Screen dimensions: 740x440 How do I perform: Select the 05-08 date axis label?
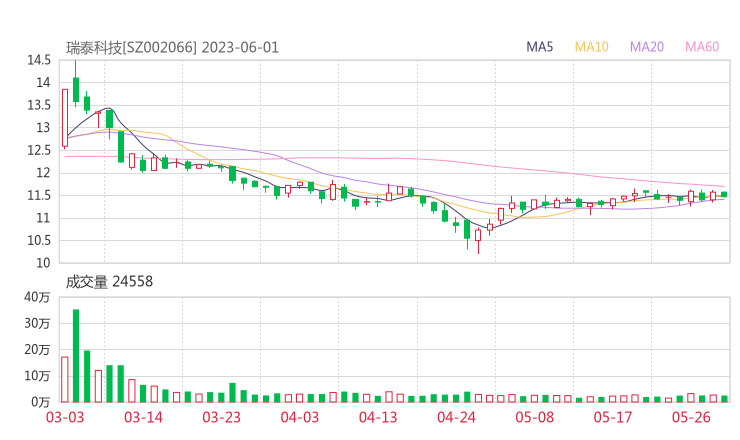click(x=534, y=417)
